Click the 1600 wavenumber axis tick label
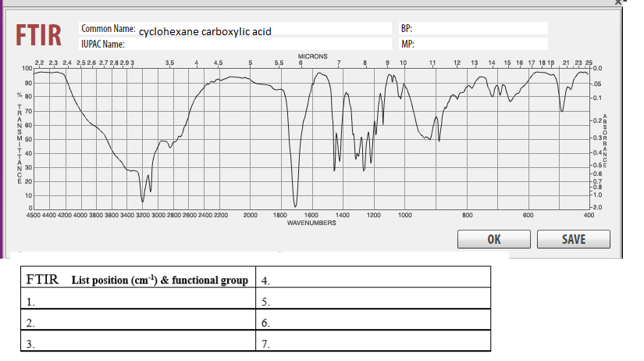The height and width of the screenshot is (361, 644). coord(311,215)
